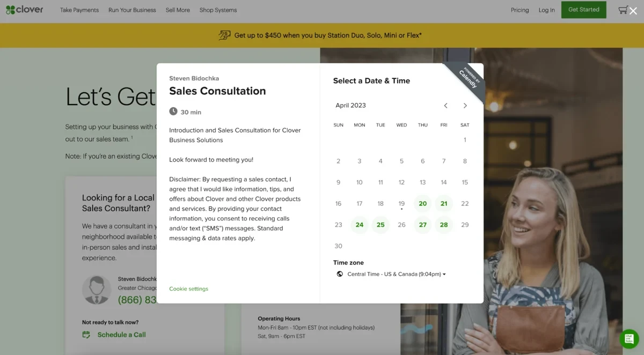
Task: Click today's date 19 in calendar
Action: tap(401, 204)
